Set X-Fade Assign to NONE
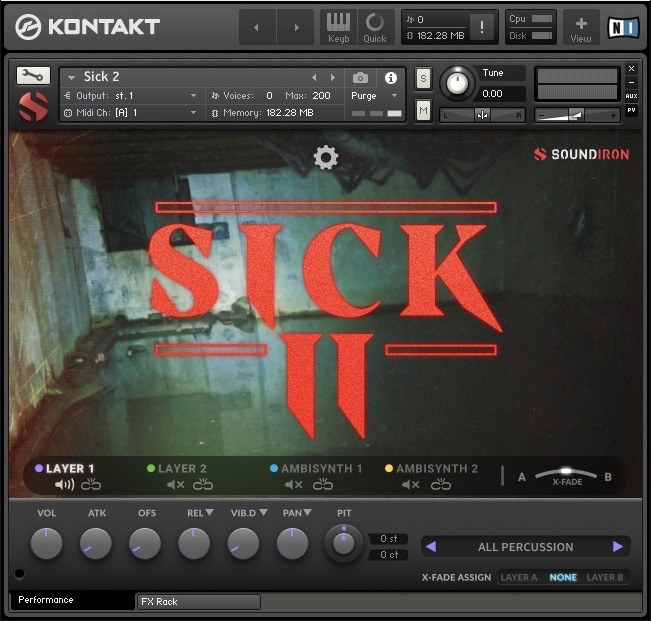This screenshot has height=621, width=651. coord(563,577)
